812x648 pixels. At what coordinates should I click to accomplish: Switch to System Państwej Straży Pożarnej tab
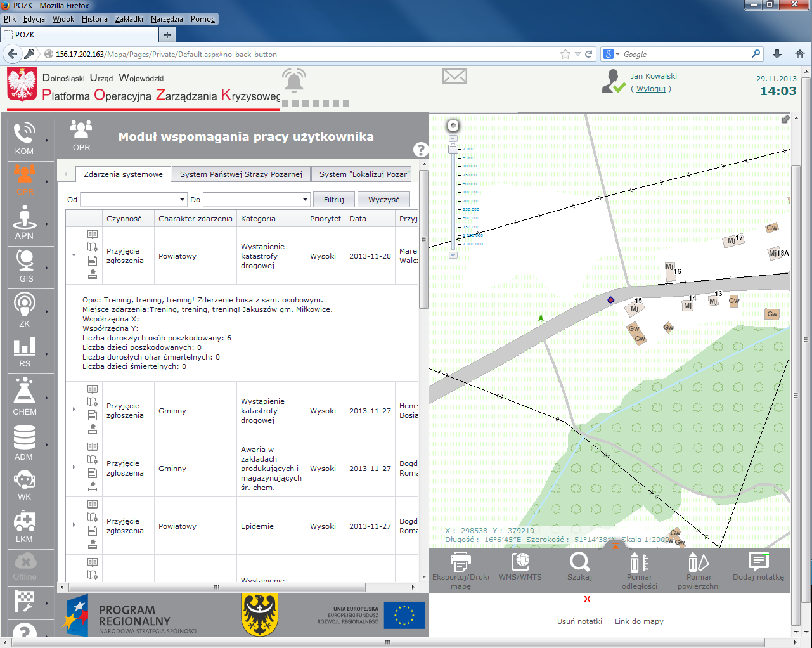241,174
